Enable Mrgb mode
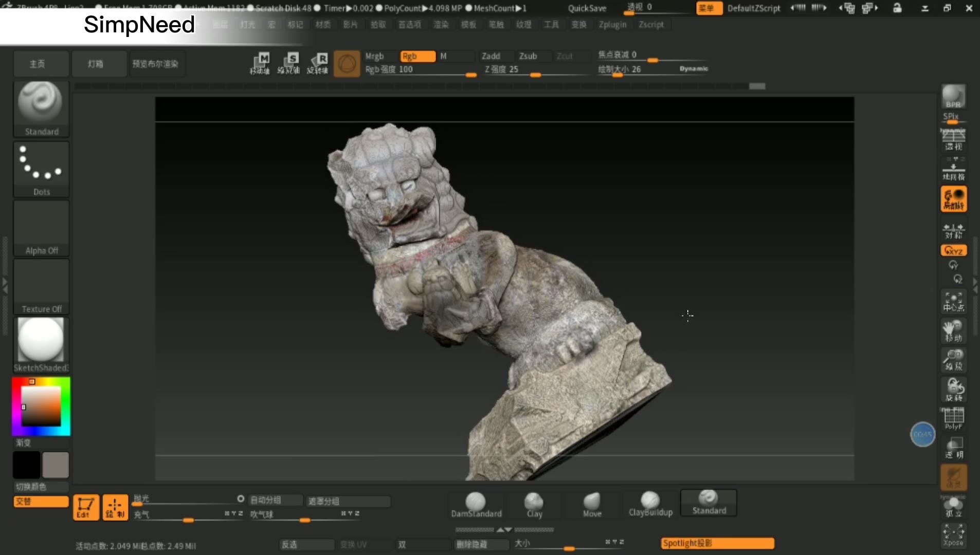Screen dimensions: 980x555 tap(380, 56)
